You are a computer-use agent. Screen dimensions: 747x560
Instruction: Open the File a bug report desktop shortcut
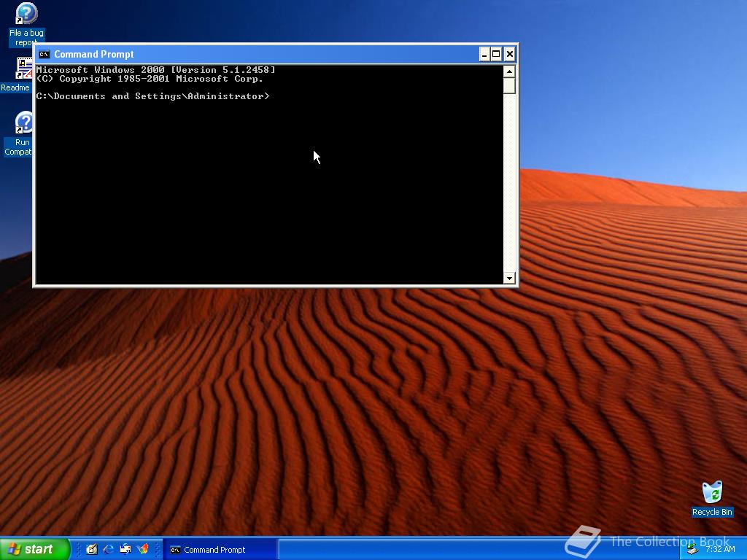[x=26, y=24]
